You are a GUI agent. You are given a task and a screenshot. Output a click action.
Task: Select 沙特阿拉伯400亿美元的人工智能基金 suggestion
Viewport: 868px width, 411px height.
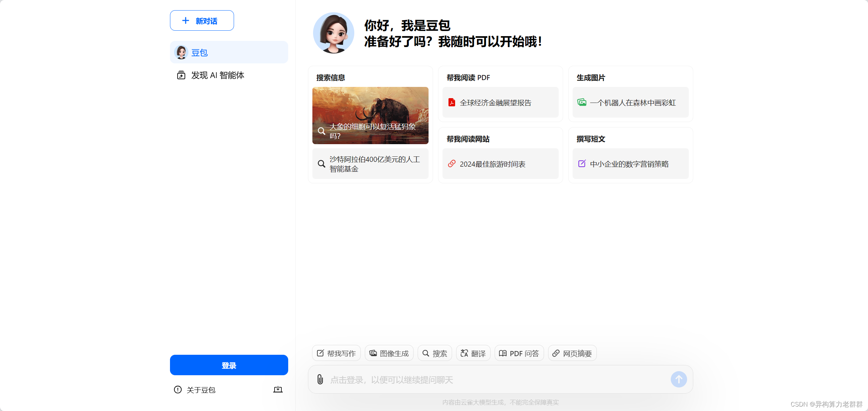pos(370,164)
